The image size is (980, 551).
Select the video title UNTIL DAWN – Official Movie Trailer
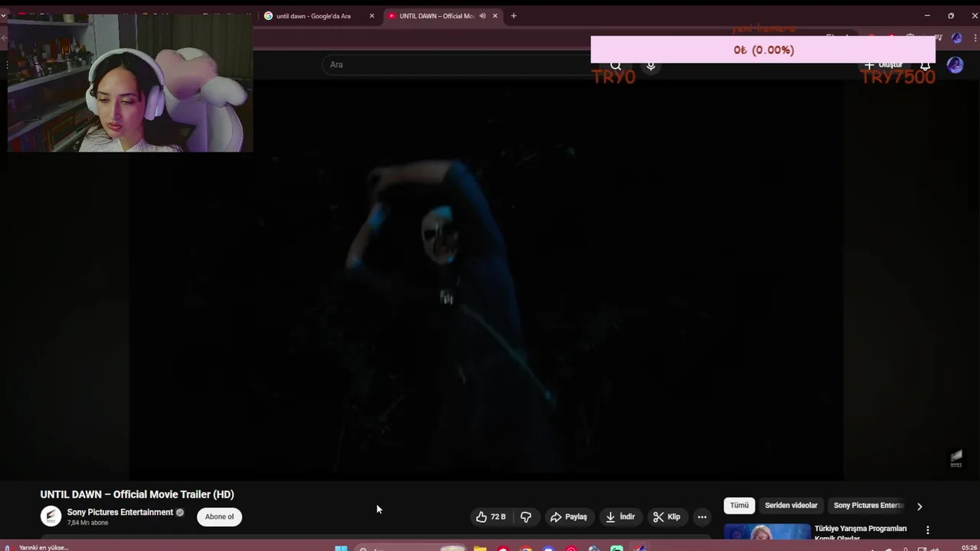(137, 494)
